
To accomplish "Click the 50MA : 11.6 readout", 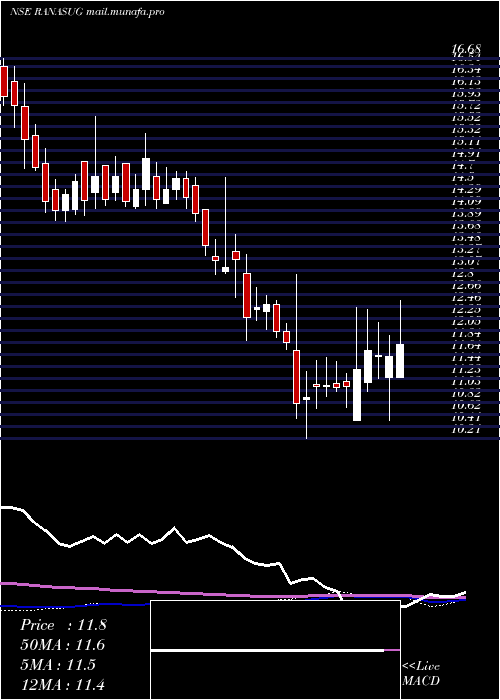I will [x=62, y=645].
